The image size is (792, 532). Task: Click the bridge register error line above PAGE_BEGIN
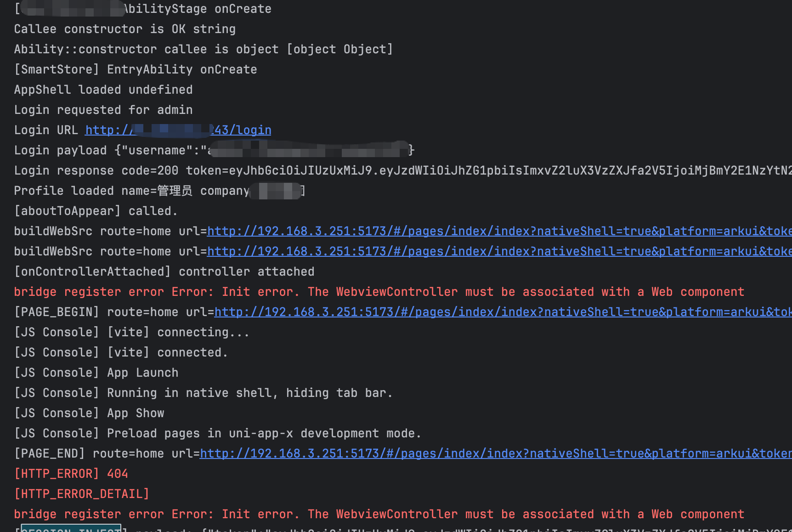(379, 292)
